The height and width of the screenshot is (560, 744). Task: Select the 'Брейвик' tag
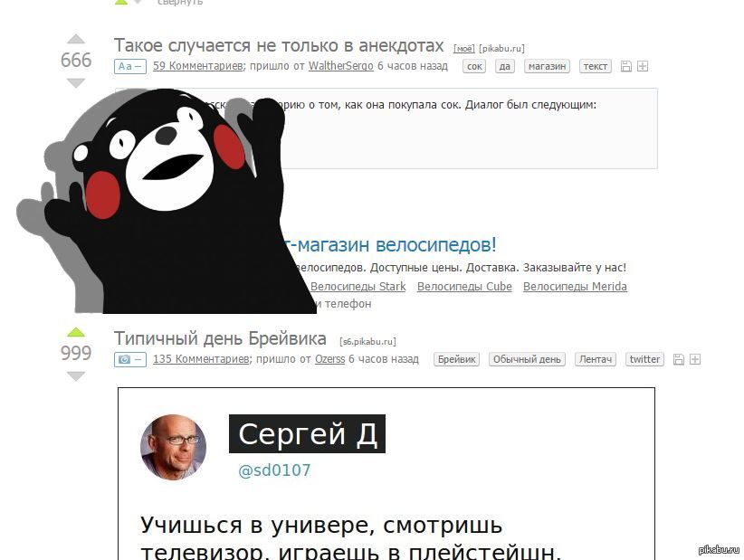[456, 359]
